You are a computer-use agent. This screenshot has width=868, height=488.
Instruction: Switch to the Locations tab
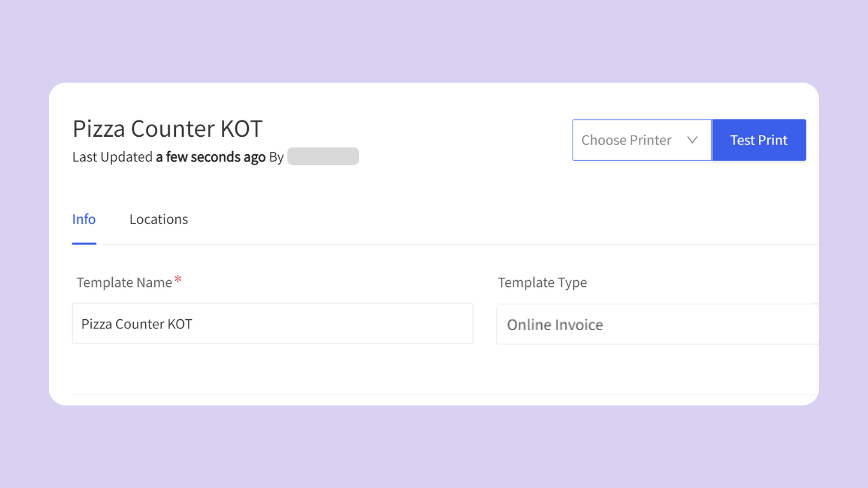[x=158, y=219]
